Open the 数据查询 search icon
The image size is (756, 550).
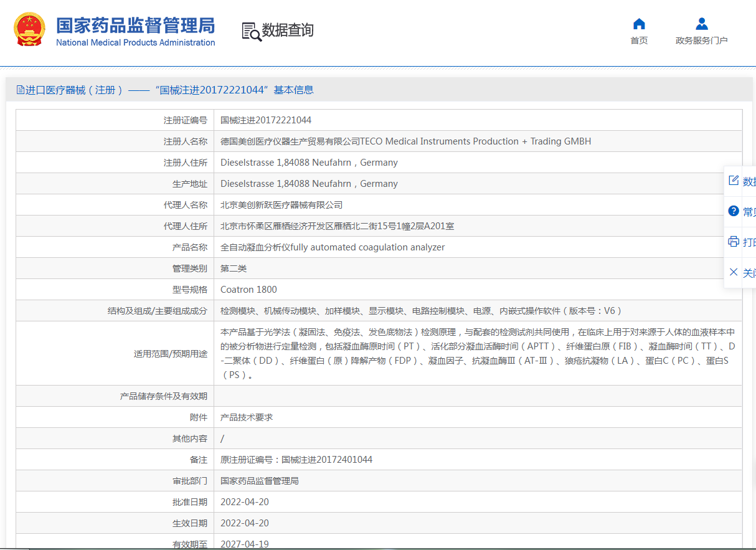pos(252,31)
